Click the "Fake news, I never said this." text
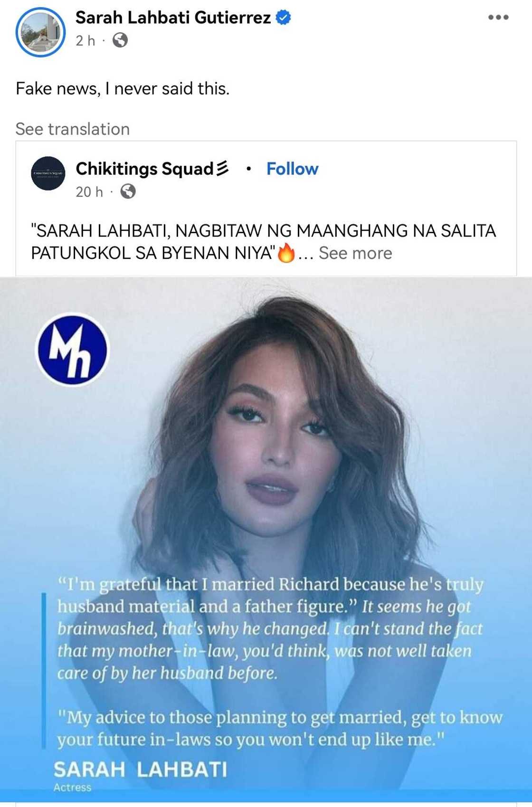The height and width of the screenshot is (807, 532). click(x=123, y=89)
